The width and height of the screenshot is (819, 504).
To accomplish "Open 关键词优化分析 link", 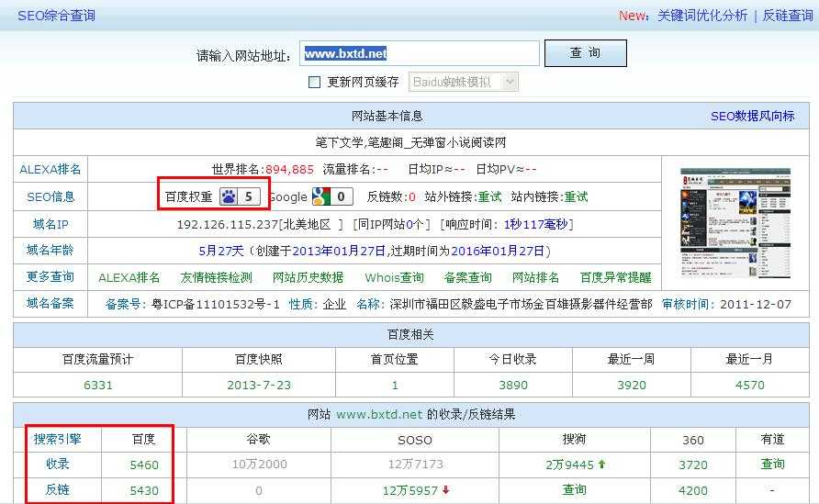I will pos(702,16).
